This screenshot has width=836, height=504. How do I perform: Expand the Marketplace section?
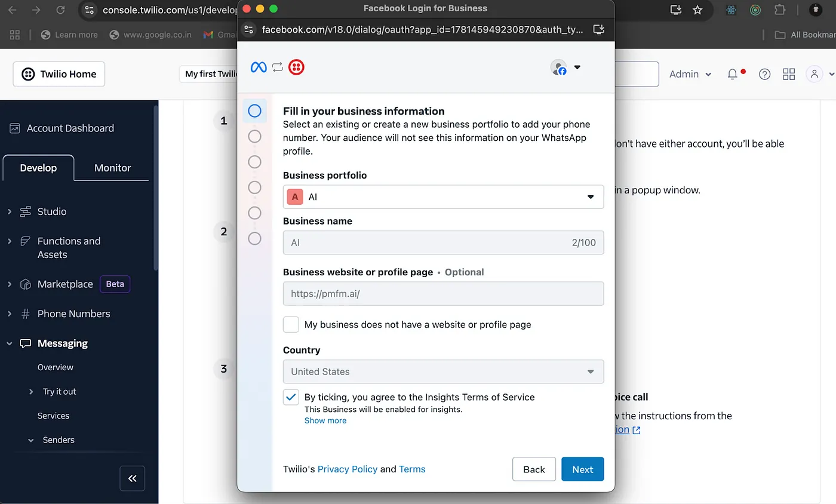pos(9,284)
